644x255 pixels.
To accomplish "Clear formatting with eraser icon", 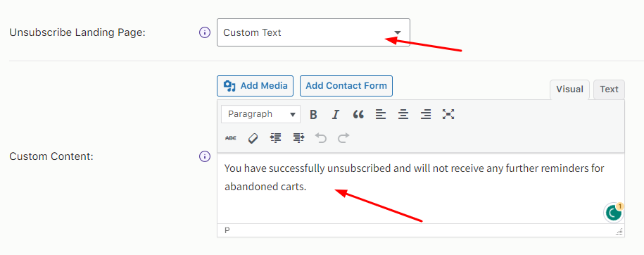I will [x=253, y=138].
